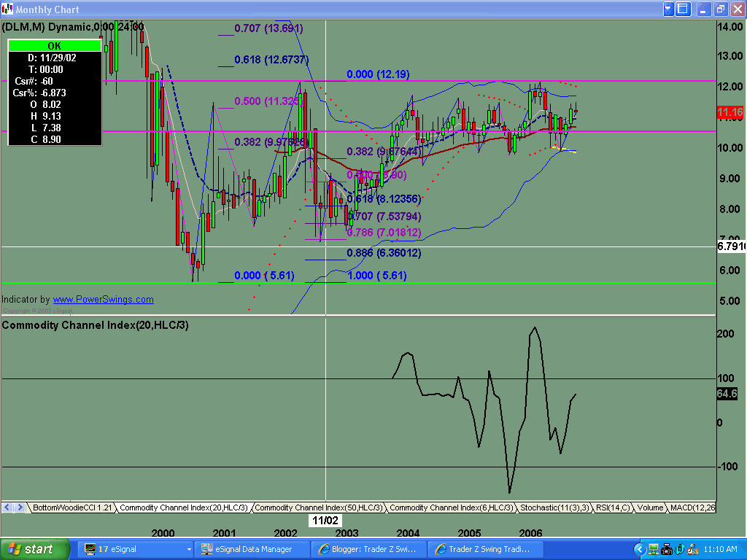Minimize the Monthly Chart window
This screenshot has width=747, height=560.
(x=704, y=9)
